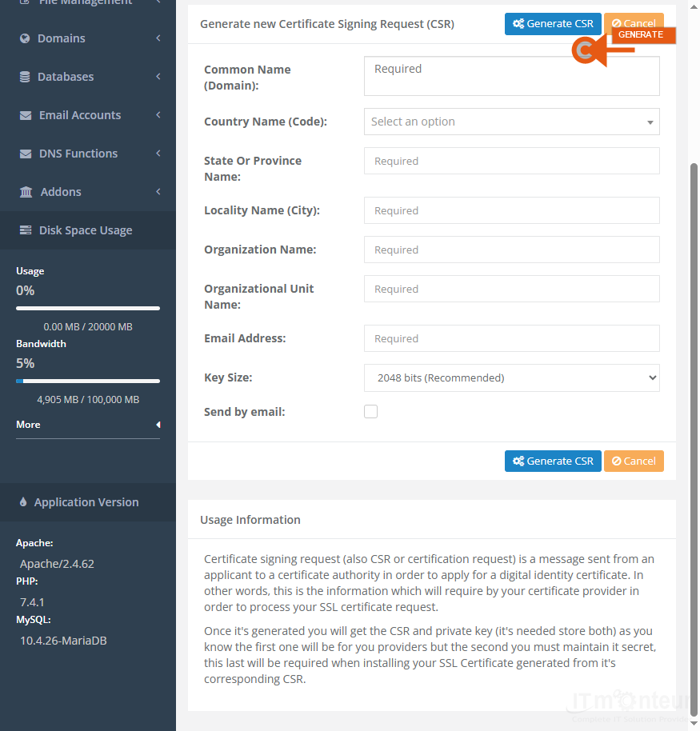This screenshot has height=731, width=700.
Task: Expand the Domains menu chevron
Action: coord(158,38)
